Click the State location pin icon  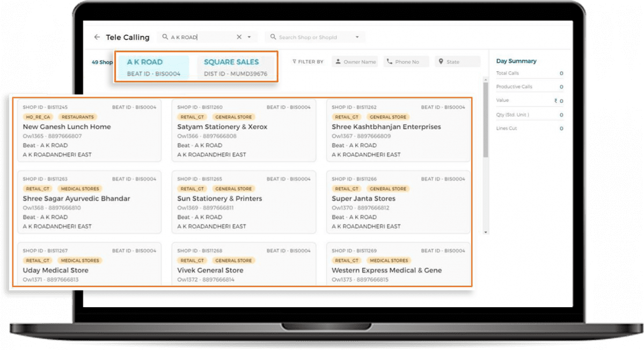440,62
